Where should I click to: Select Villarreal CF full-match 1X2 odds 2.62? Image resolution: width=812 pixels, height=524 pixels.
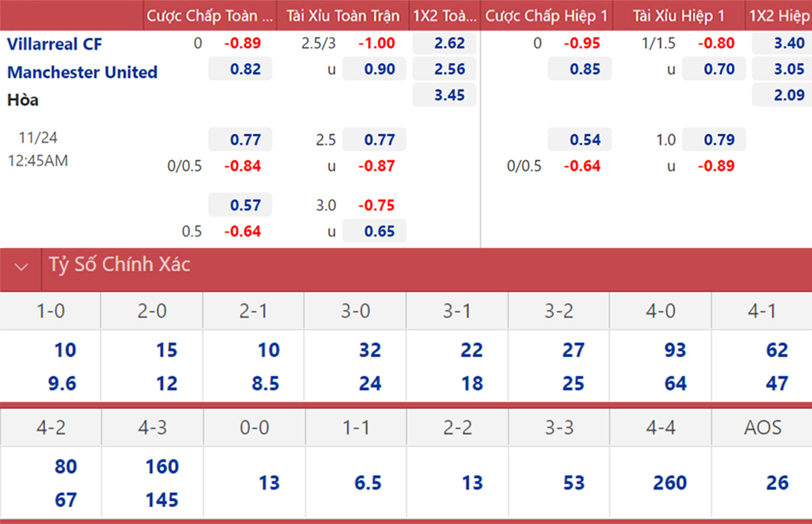point(444,43)
